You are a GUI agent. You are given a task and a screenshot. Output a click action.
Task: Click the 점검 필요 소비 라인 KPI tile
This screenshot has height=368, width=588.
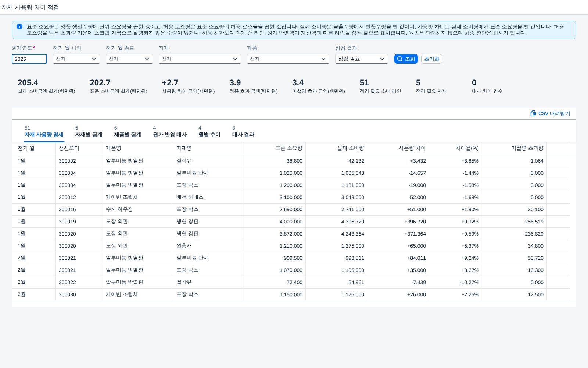coord(380,86)
